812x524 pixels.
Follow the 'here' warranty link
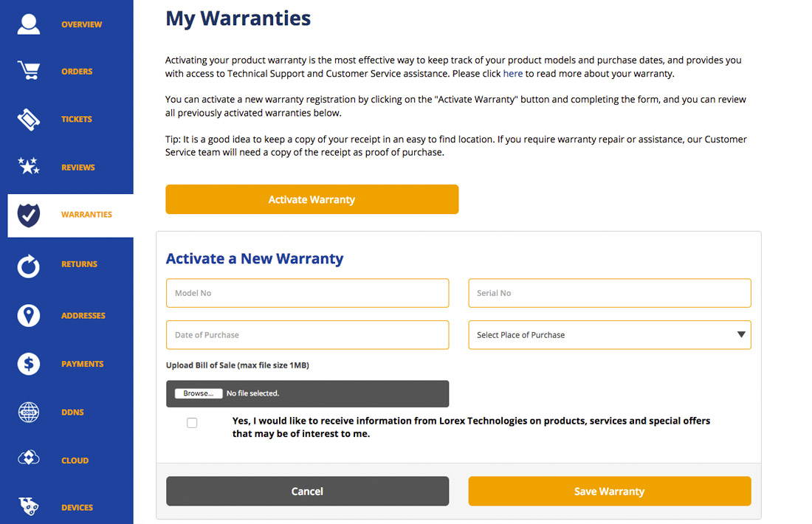pyautogui.click(x=513, y=74)
